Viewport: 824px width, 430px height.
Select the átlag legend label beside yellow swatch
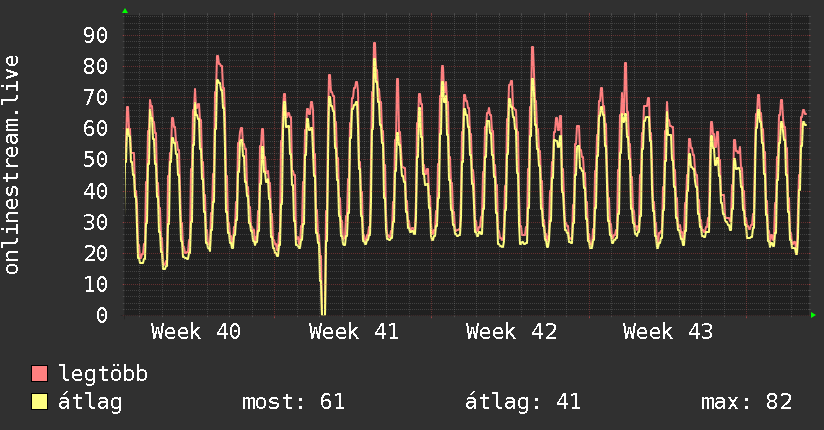click(x=90, y=402)
